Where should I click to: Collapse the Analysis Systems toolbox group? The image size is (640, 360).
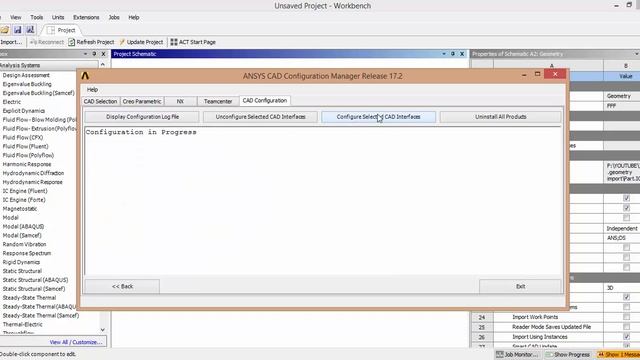[x=49, y=65]
